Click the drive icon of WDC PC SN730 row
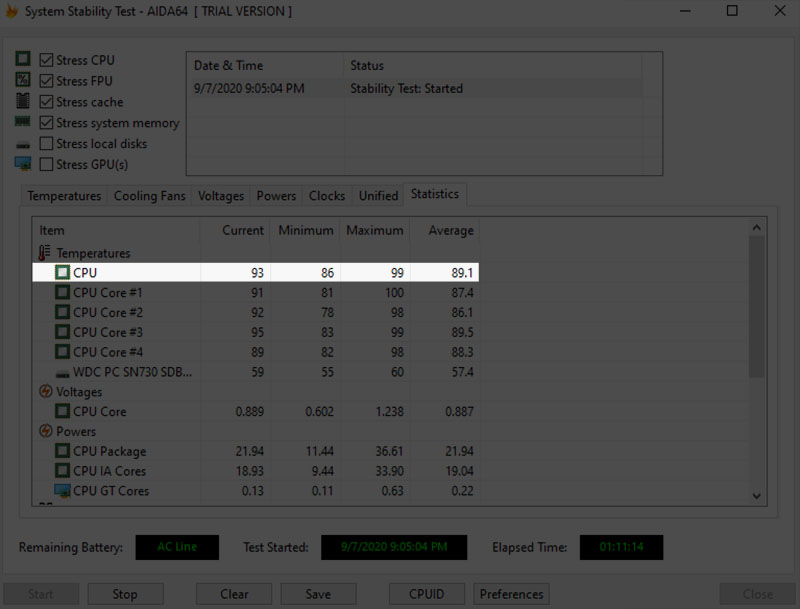 pos(62,374)
